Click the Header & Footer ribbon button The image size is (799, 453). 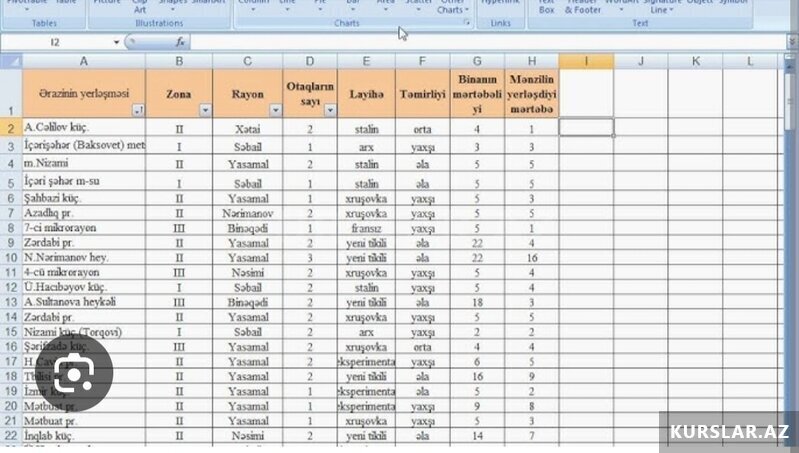pyautogui.click(x=582, y=7)
